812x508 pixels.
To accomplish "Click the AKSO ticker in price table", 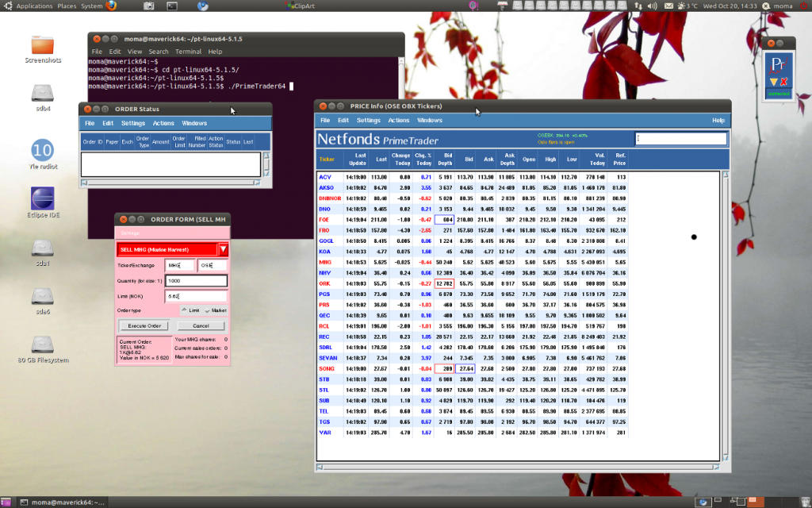I will coord(326,187).
